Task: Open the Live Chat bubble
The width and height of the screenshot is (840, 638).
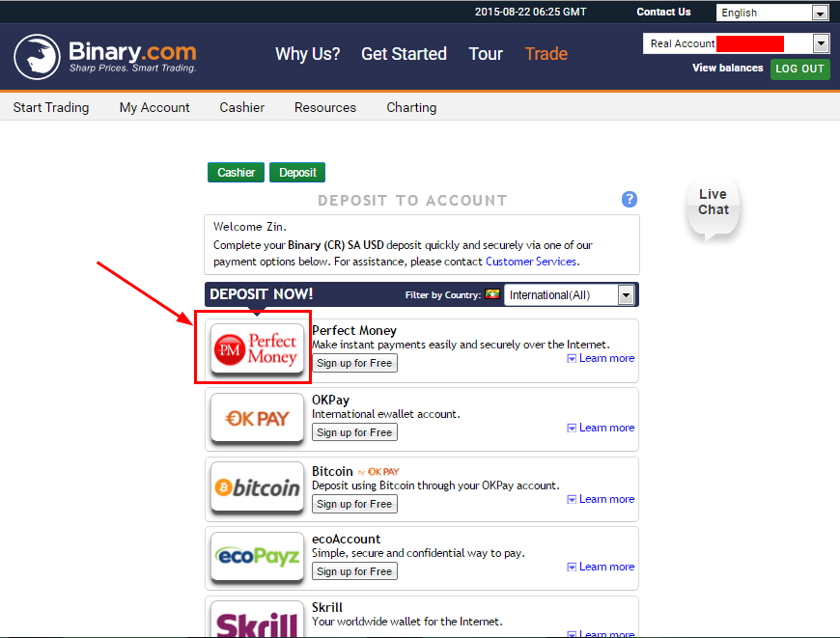Action: point(714,208)
